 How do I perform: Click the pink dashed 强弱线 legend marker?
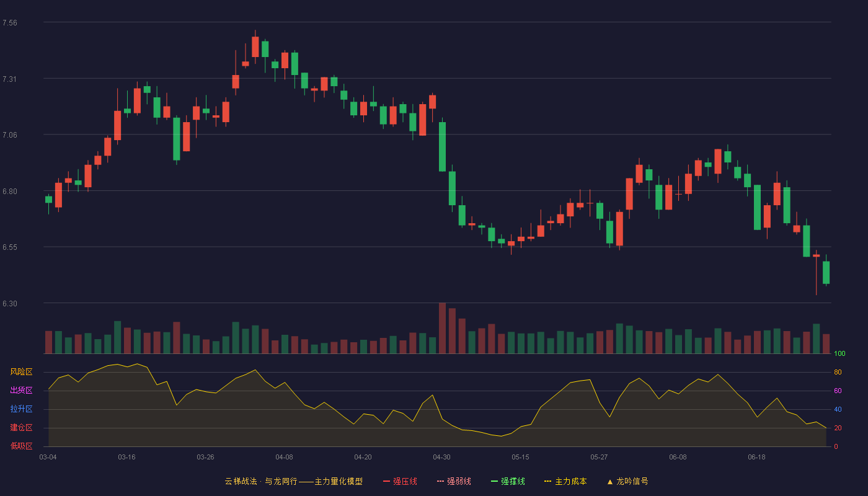point(440,481)
